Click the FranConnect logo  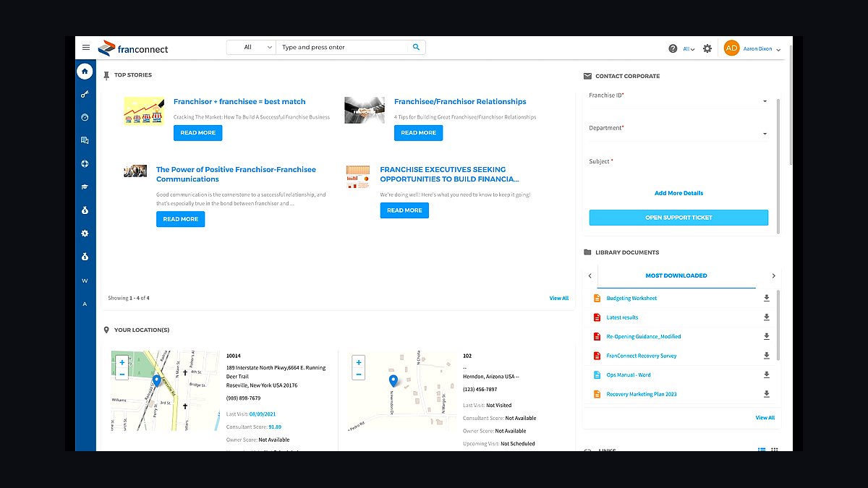[133, 48]
